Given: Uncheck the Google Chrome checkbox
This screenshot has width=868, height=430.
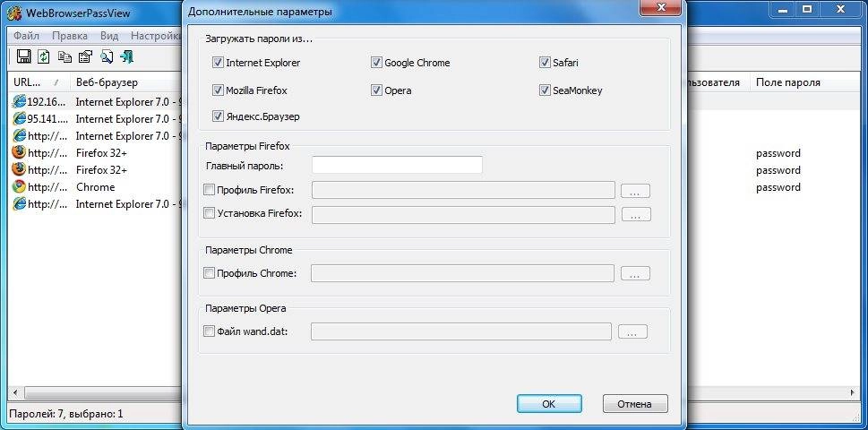Looking at the screenshot, I should click(x=376, y=63).
